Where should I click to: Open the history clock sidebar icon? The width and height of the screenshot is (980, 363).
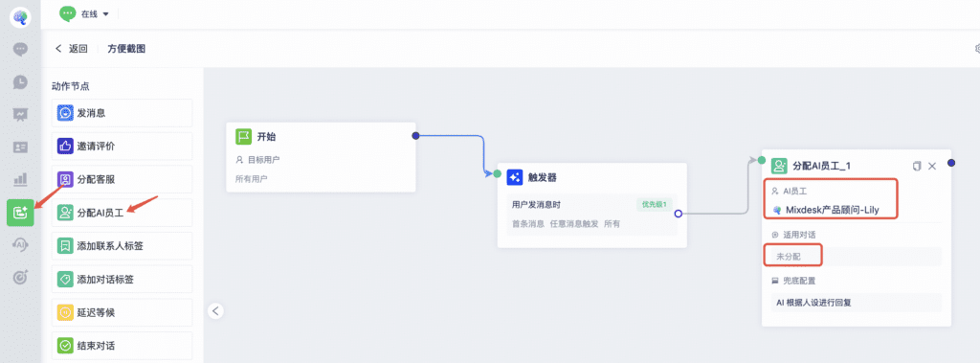tap(21, 81)
